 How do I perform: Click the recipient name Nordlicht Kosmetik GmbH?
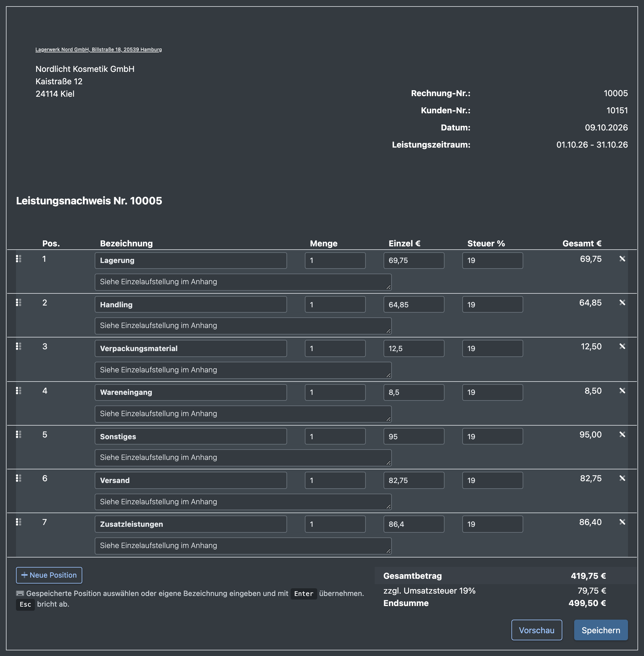[85, 69]
